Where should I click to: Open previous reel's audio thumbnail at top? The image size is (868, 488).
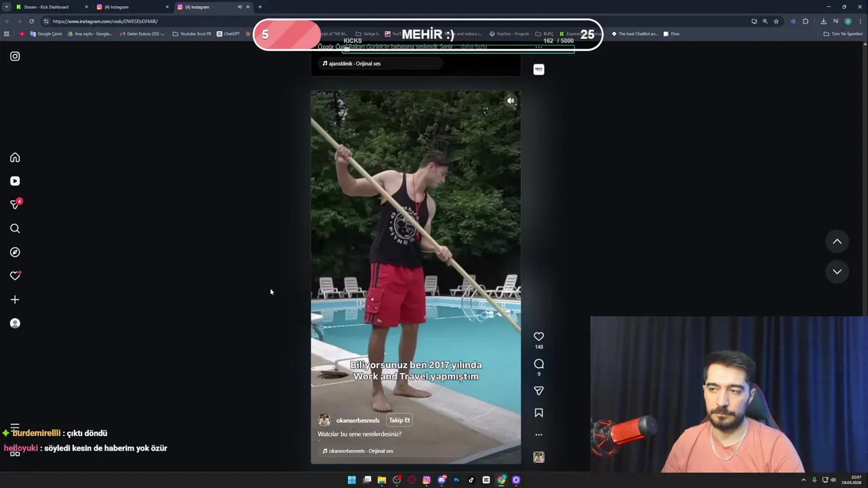click(539, 69)
